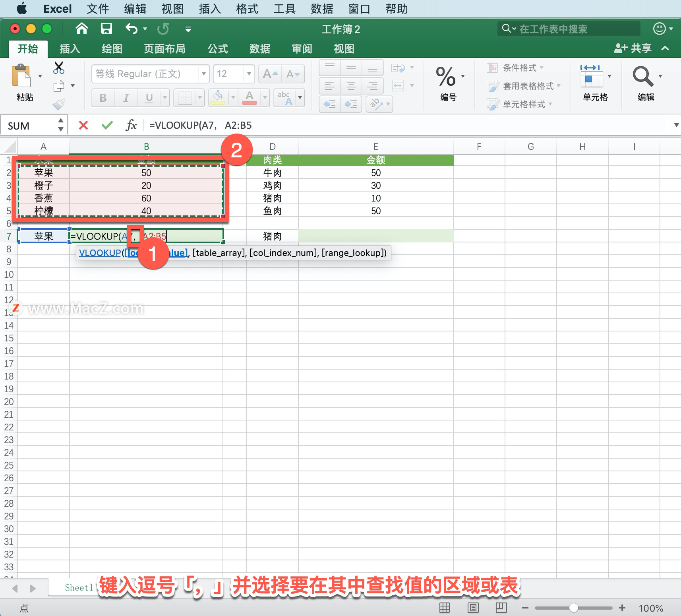Expand the paste options arrow

[40, 76]
